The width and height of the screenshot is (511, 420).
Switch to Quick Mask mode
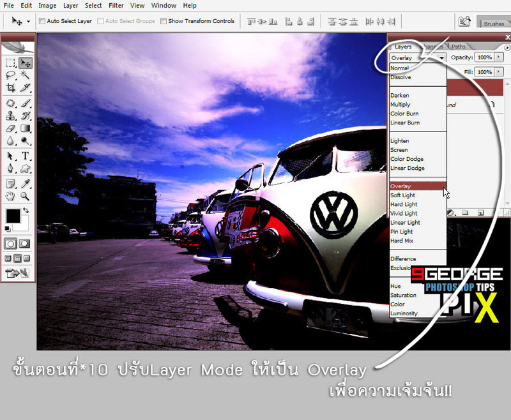(25, 244)
